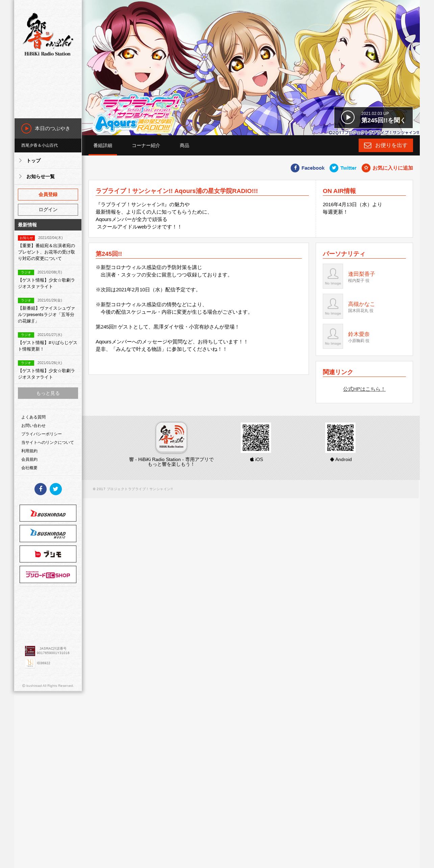
Task: Open the ブシロードEC SHOP banner
Action: click(x=48, y=574)
